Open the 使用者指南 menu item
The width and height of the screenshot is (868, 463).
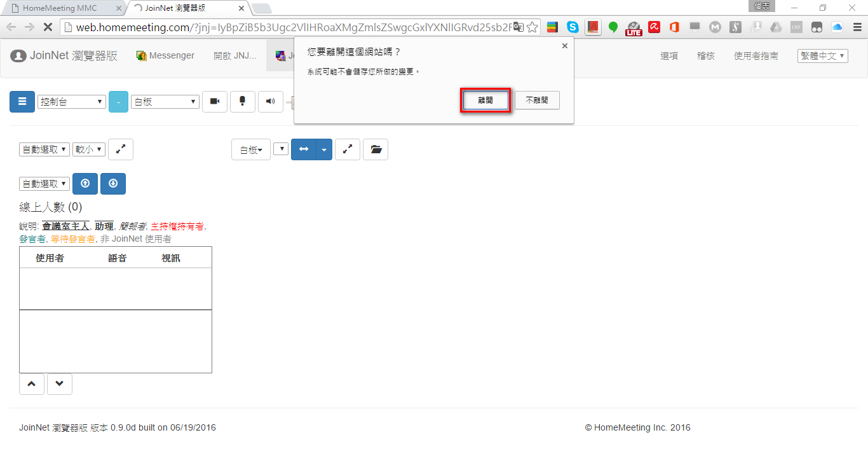click(756, 56)
